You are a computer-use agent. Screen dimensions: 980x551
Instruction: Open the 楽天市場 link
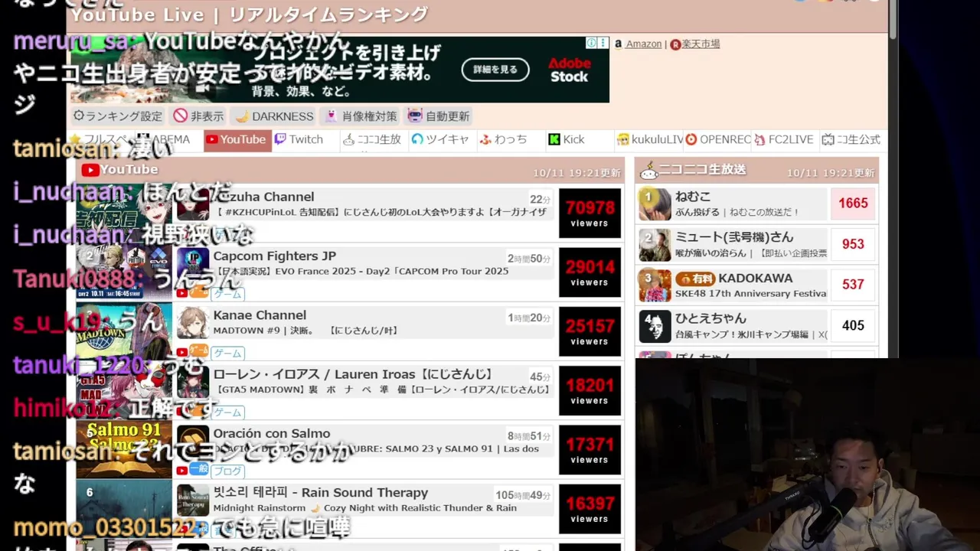(701, 44)
